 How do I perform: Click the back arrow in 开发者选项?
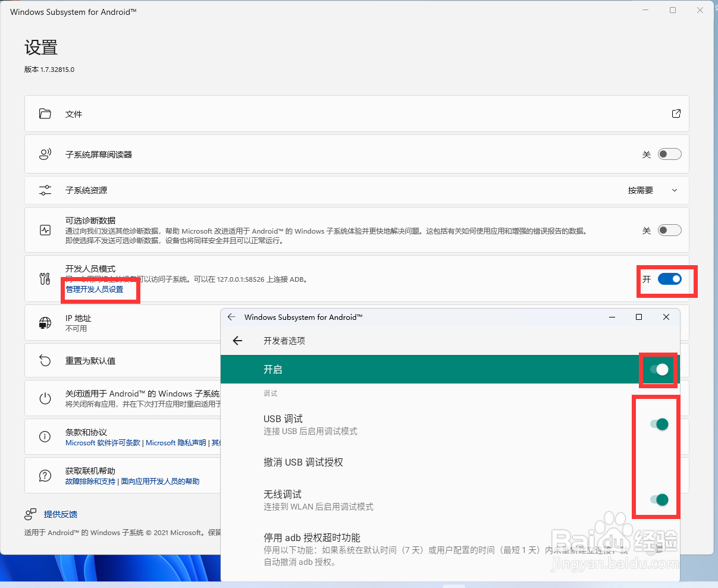coord(237,341)
